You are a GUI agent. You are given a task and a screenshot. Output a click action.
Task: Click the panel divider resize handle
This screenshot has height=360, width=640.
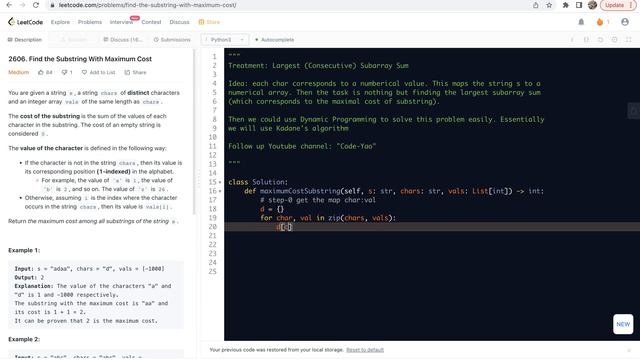(199, 179)
